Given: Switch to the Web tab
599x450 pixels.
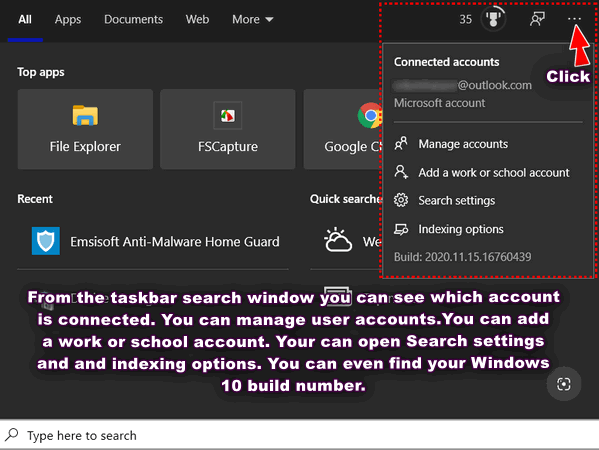Looking at the screenshot, I should pyautogui.click(x=197, y=19).
